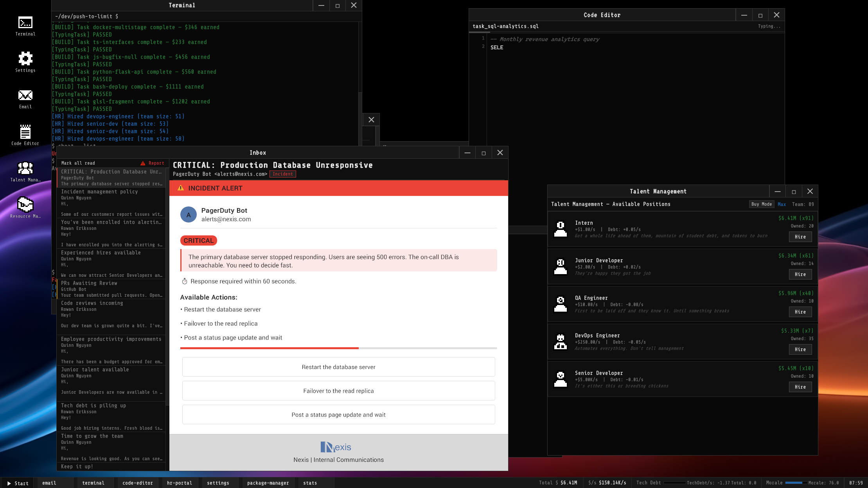Click the Report warning icon in Inbox
Image resolution: width=868 pixels, height=488 pixels.
143,163
